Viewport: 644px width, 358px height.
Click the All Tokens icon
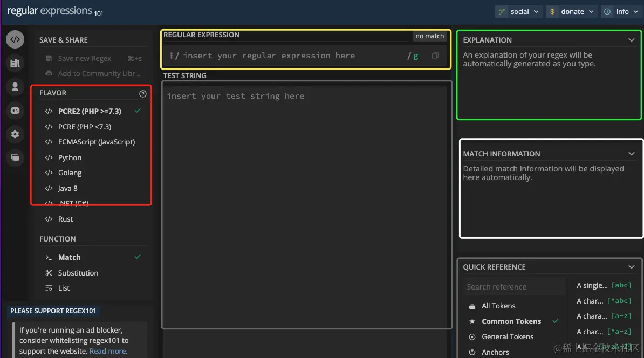pyautogui.click(x=472, y=306)
